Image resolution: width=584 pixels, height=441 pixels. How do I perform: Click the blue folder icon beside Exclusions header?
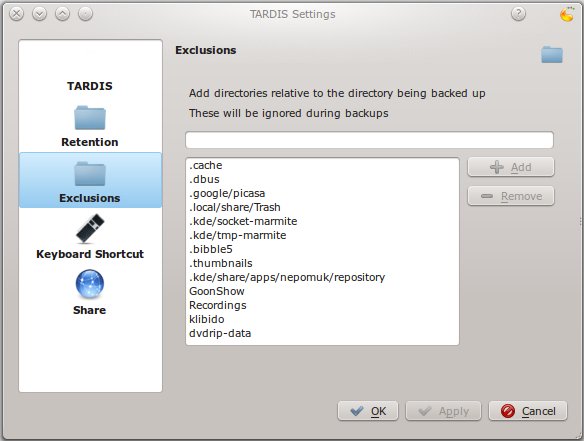(x=552, y=55)
